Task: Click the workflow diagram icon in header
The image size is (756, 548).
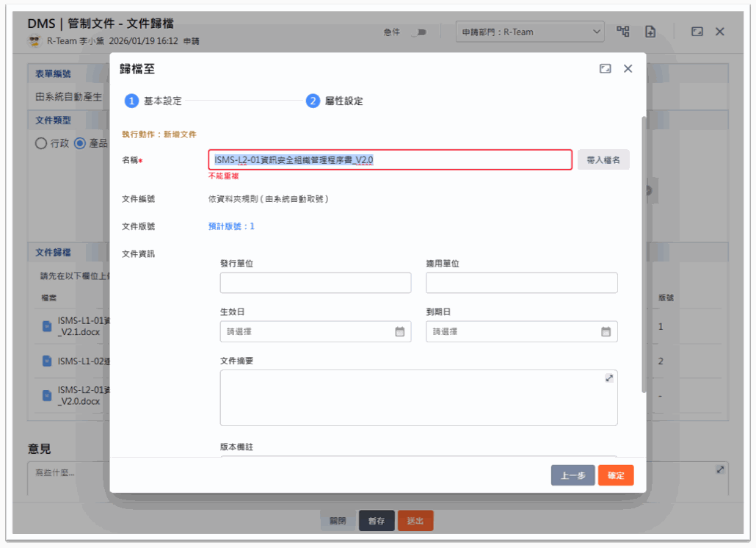Action: (x=623, y=32)
